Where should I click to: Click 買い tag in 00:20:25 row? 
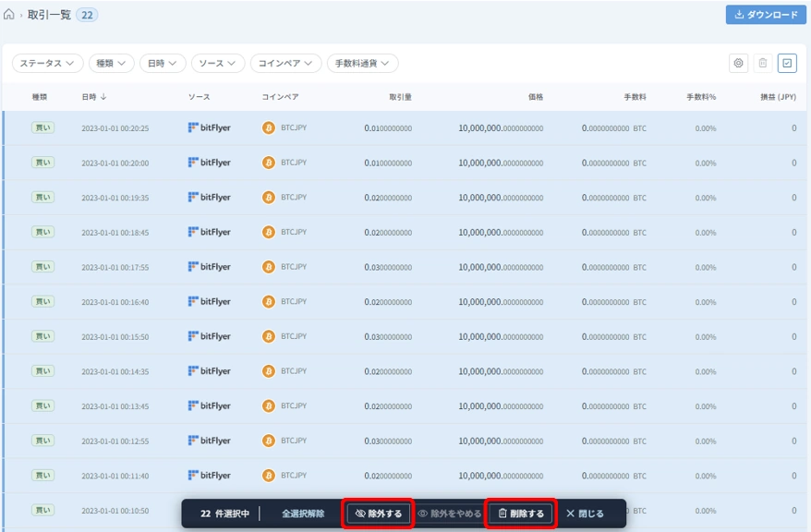(42, 127)
